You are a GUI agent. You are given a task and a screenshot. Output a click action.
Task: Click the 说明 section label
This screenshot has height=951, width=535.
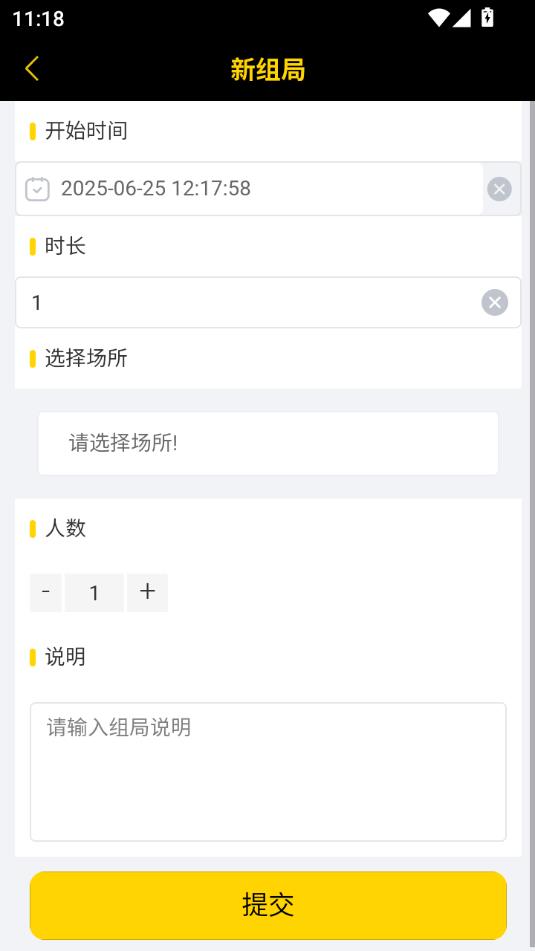(66, 657)
